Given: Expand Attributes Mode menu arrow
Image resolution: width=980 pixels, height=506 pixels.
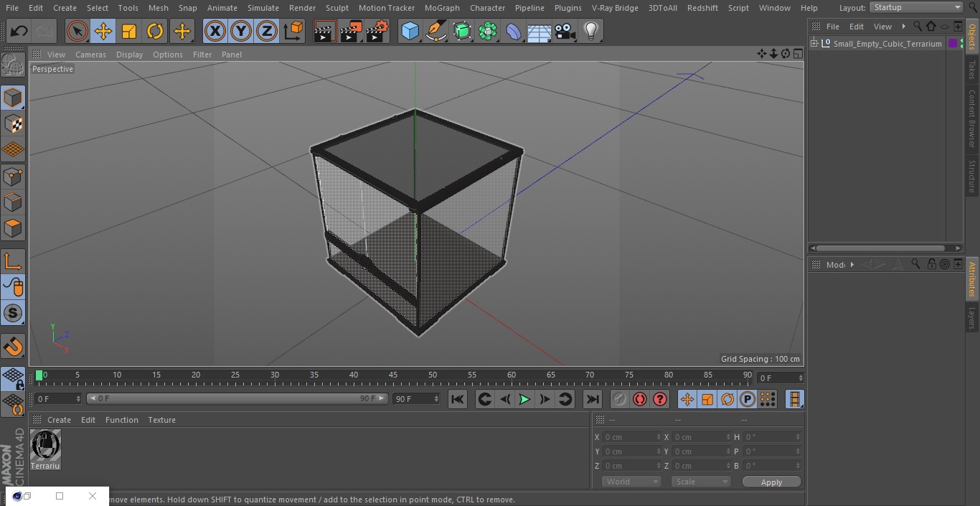Looking at the screenshot, I should point(852,264).
